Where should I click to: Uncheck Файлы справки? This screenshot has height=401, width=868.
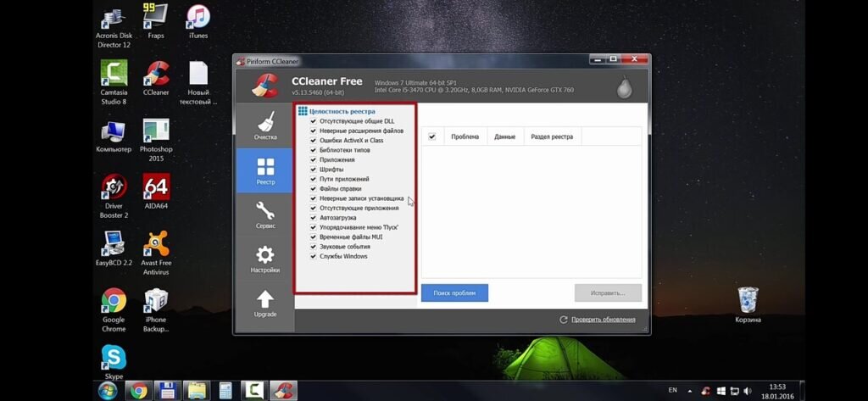[314, 189]
